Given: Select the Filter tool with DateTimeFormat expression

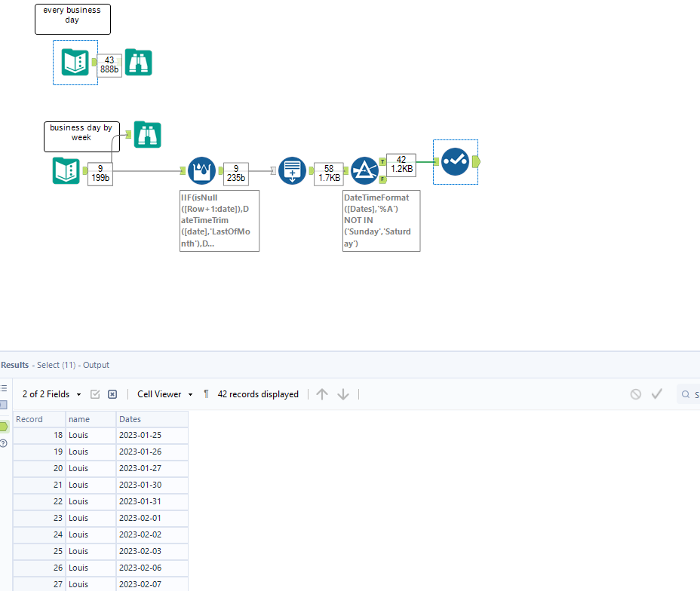Looking at the screenshot, I should [x=364, y=170].
